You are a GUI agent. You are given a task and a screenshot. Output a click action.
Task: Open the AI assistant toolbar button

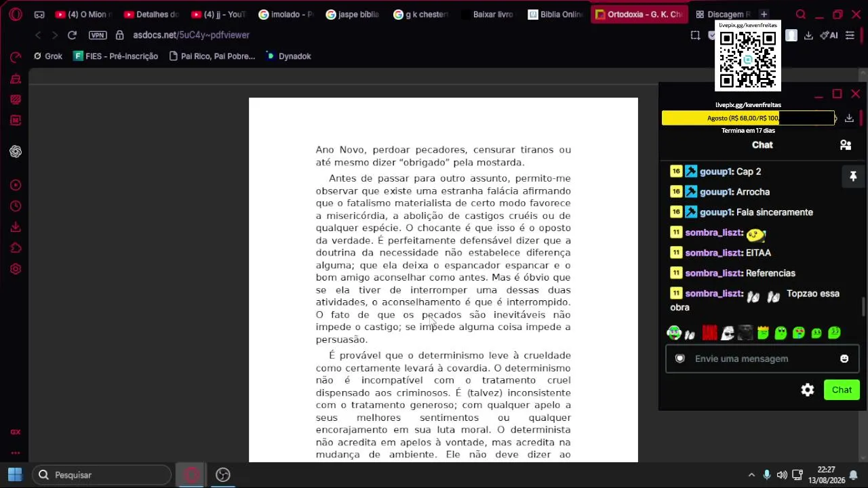(x=829, y=35)
